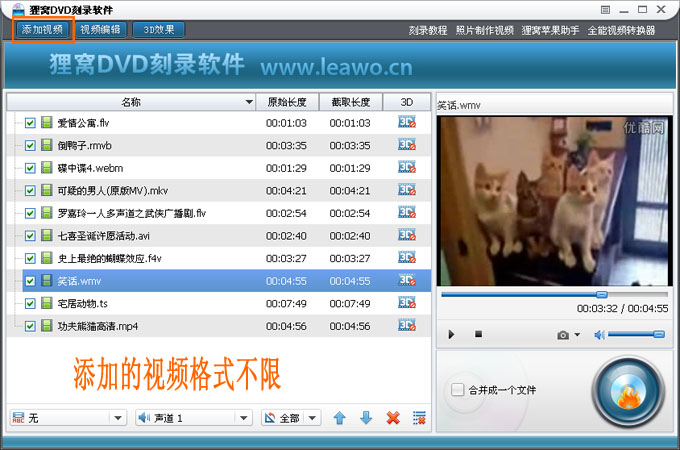Click the 添加视频 add video button
This screenshot has height=450, width=680.
click(42, 29)
